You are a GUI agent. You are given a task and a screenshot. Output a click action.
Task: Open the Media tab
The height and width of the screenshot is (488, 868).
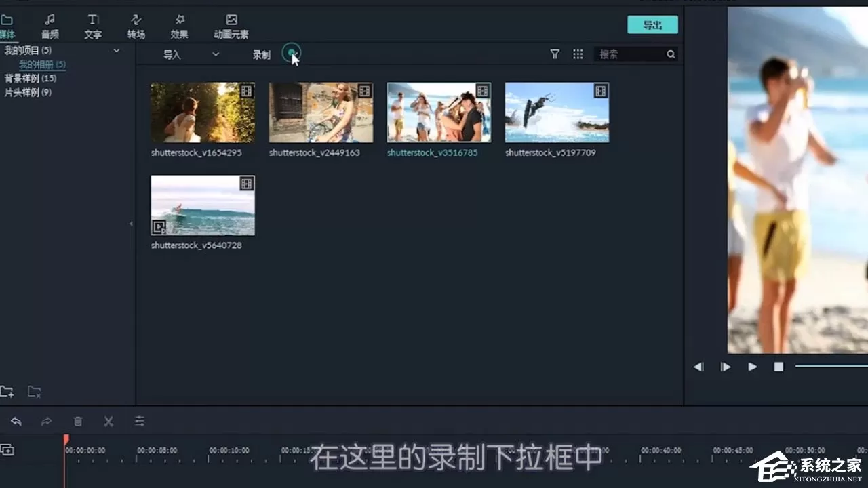tap(7, 26)
